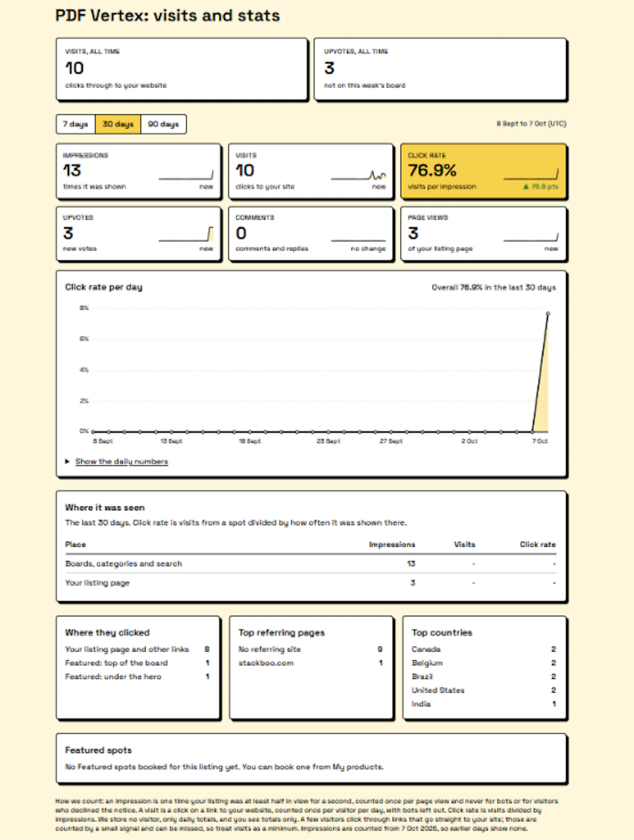Open the Comments stat card

tap(311, 234)
